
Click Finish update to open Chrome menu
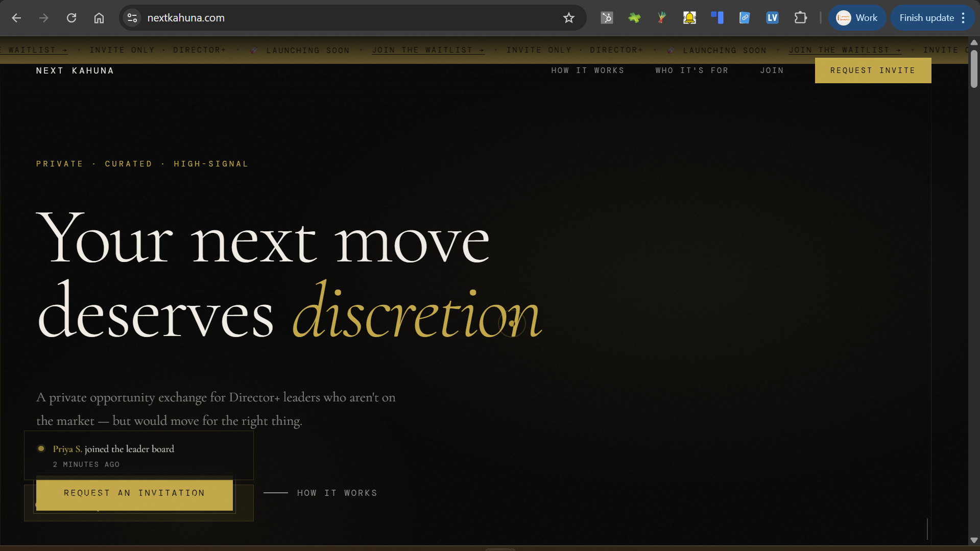pos(932,18)
